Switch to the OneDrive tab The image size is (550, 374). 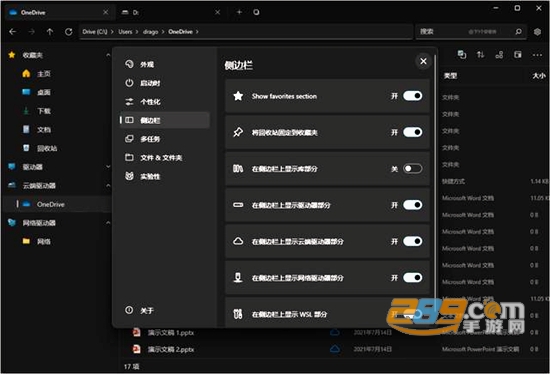pyautogui.click(x=59, y=12)
